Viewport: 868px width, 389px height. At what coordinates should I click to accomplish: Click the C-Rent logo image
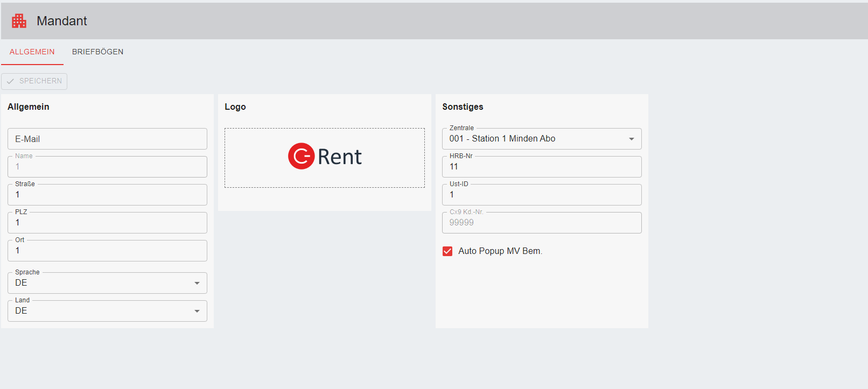325,157
